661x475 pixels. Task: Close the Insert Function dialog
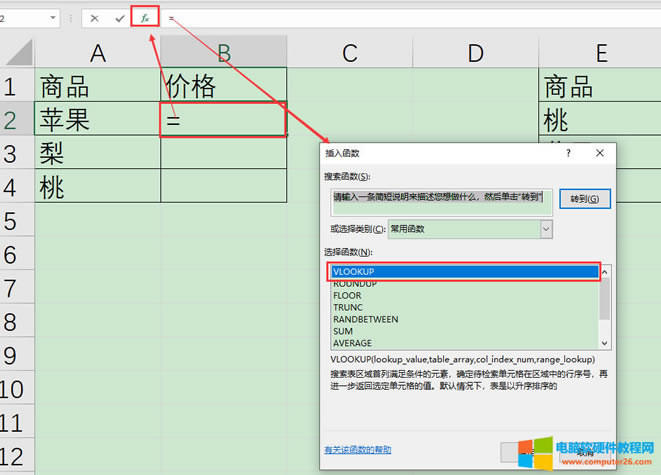[x=599, y=154]
